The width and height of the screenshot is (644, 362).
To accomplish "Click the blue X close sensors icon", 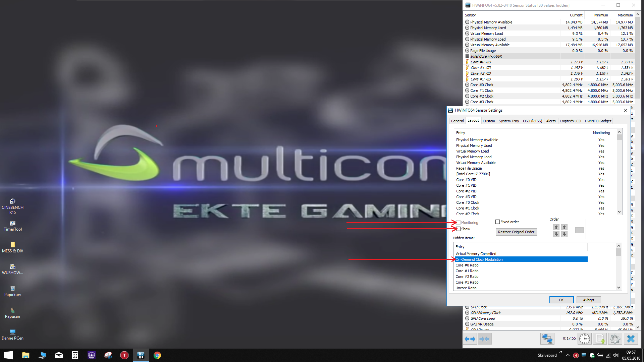I will coord(631,339).
